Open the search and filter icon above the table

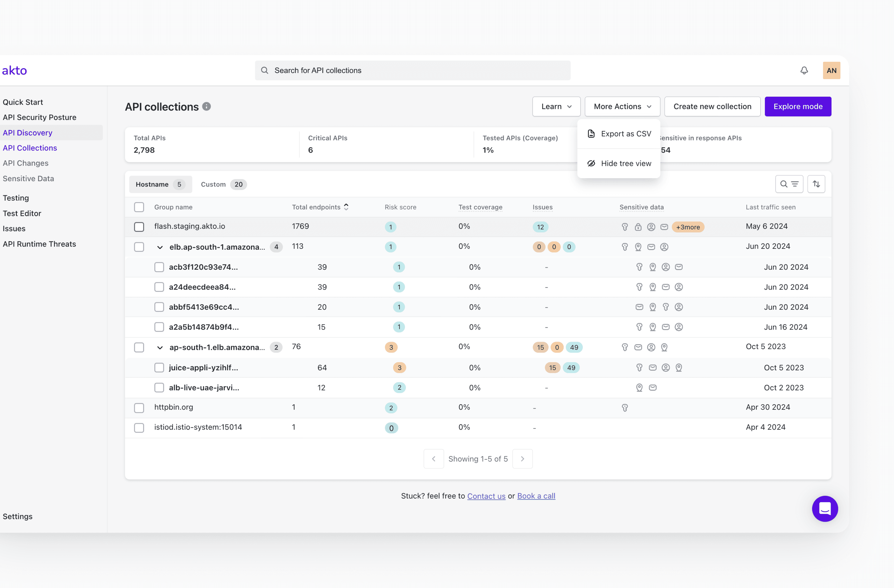tap(789, 184)
